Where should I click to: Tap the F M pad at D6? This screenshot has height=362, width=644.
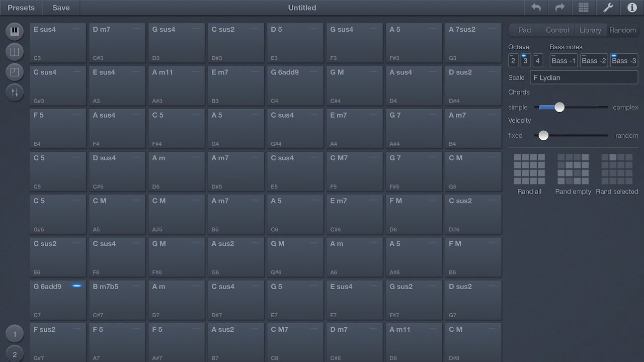tap(414, 215)
